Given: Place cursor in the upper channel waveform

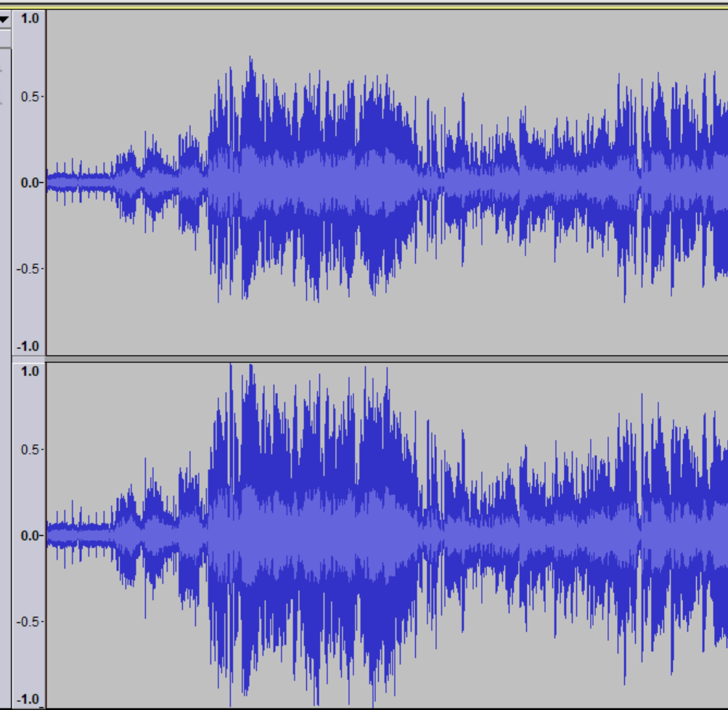Looking at the screenshot, I should [363, 181].
